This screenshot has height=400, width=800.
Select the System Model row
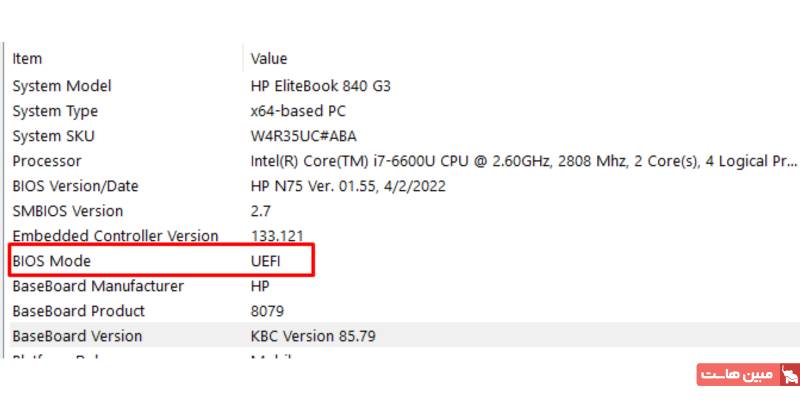(x=62, y=86)
